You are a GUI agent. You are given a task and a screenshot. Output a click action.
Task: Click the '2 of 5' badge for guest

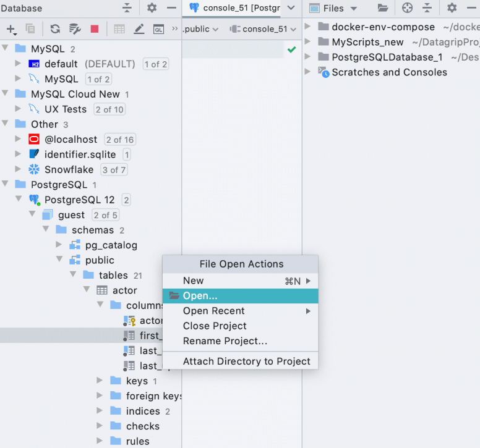105,215
